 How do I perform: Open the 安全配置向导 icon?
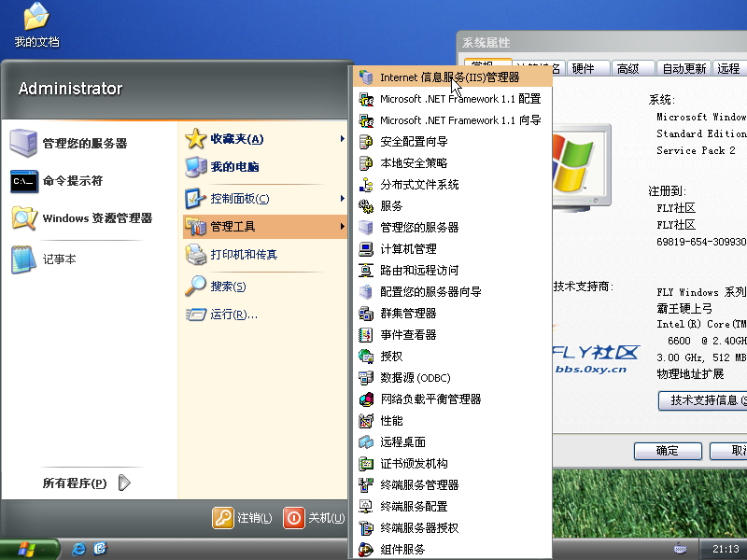pos(365,142)
